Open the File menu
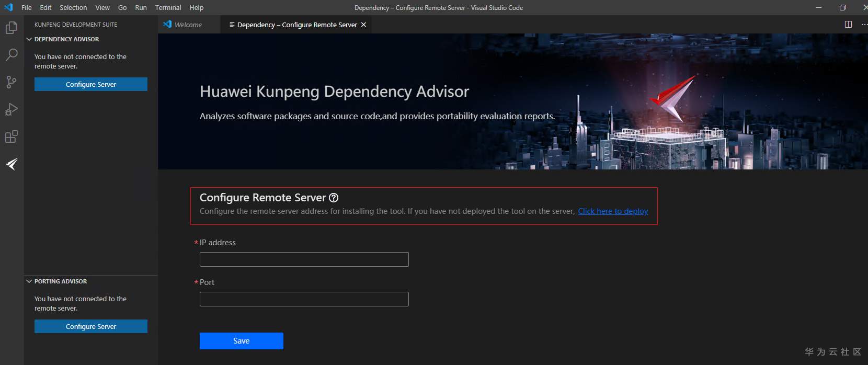The width and height of the screenshot is (868, 365). [27, 7]
